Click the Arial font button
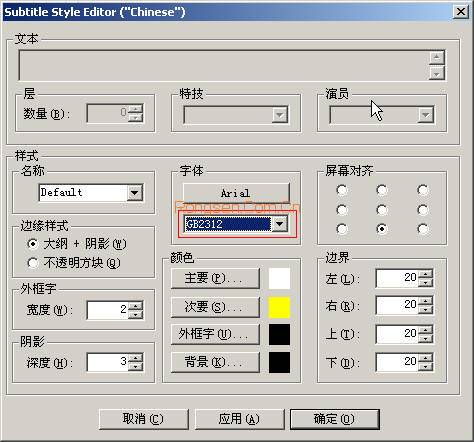Image resolution: width=474 pixels, height=442 pixels. [x=236, y=193]
